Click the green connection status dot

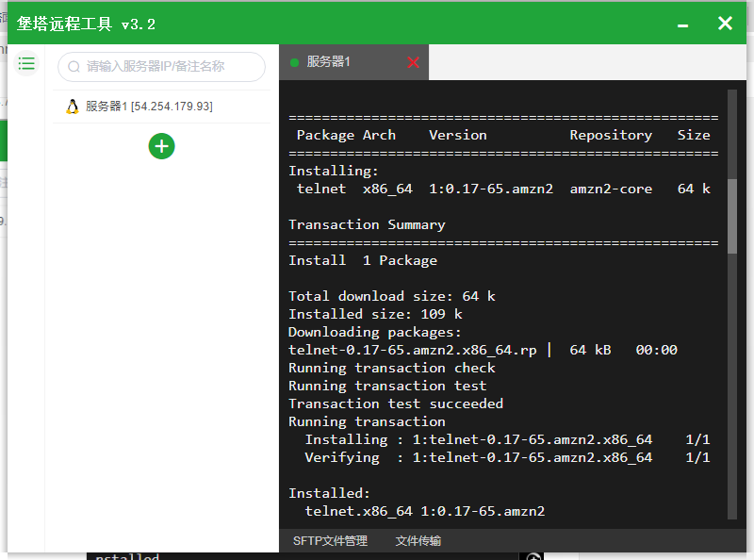(295, 62)
